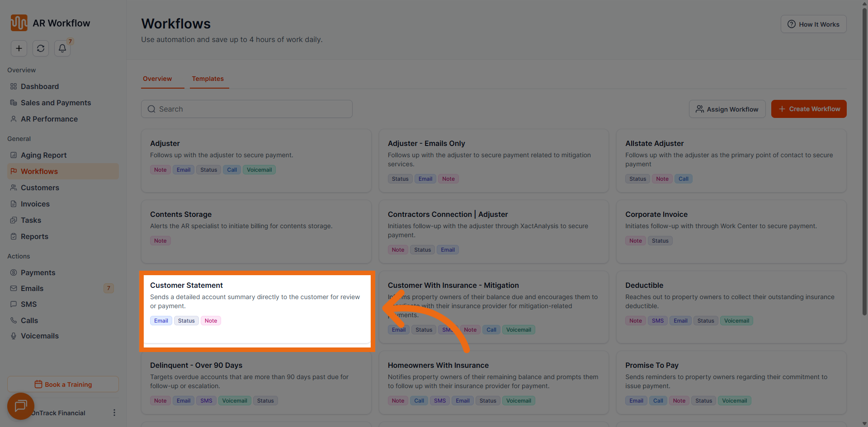Navigate to Sales and Payments

pyautogui.click(x=56, y=103)
